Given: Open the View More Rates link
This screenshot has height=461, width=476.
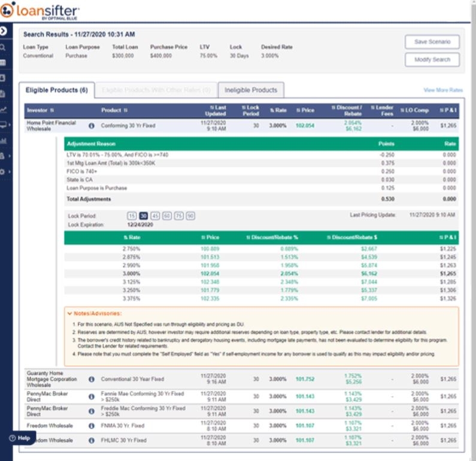Looking at the screenshot, I should pos(443,90).
